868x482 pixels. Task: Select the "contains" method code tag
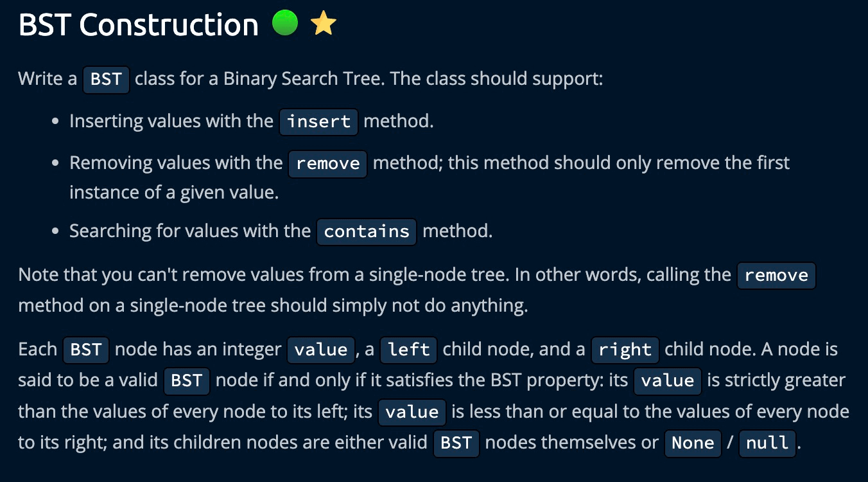(367, 231)
